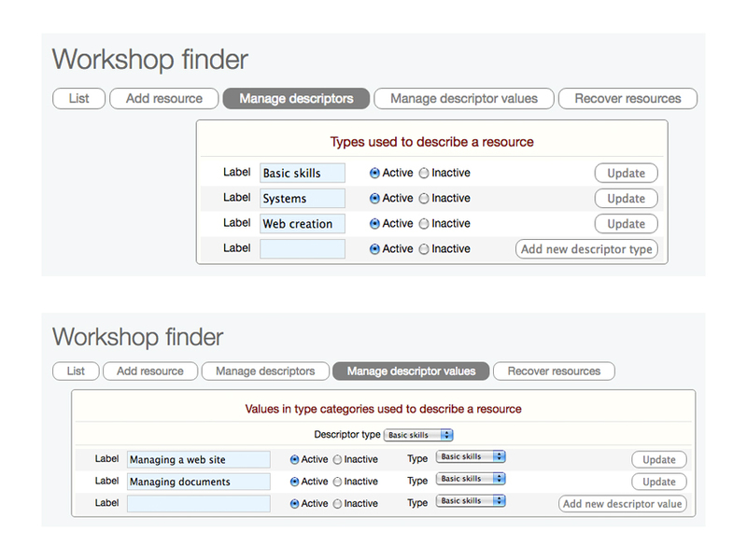This screenshot has width=747, height=560.
Task: Select Inactive for Managing documents row
Action: [337, 482]
